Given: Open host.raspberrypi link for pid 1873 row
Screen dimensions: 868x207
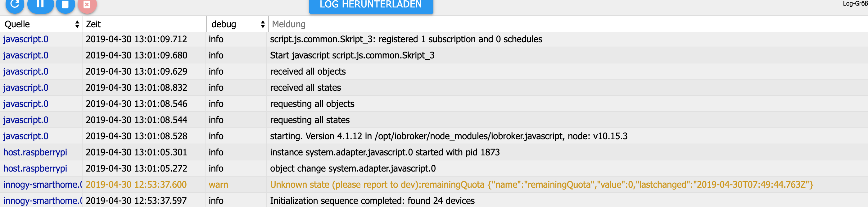Looking at the screenshot, I should coord(35,152).
